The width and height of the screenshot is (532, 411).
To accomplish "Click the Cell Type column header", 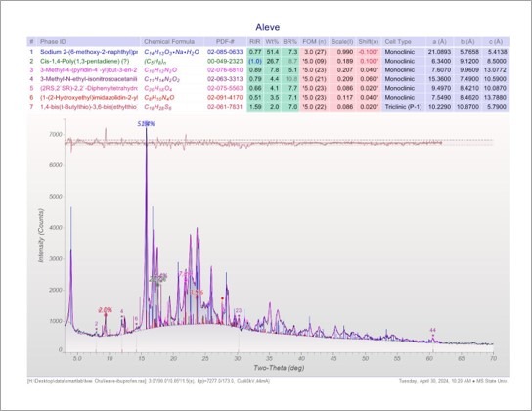I will click(x=398, y=42).
